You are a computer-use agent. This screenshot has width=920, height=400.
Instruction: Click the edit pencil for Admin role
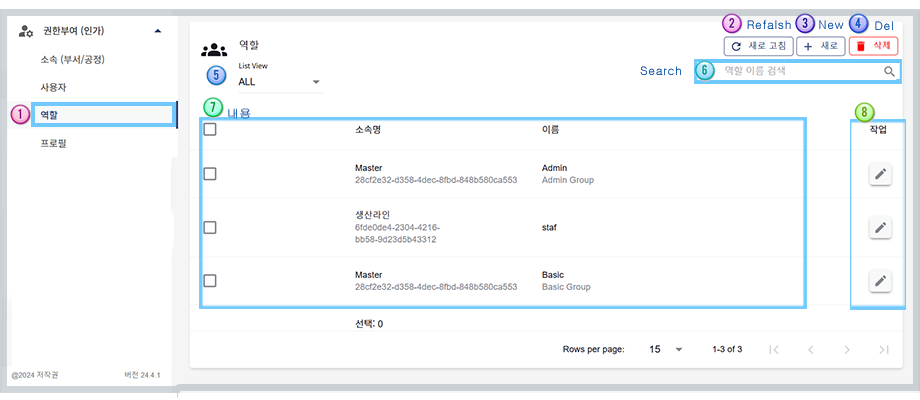tap(880, 175)
